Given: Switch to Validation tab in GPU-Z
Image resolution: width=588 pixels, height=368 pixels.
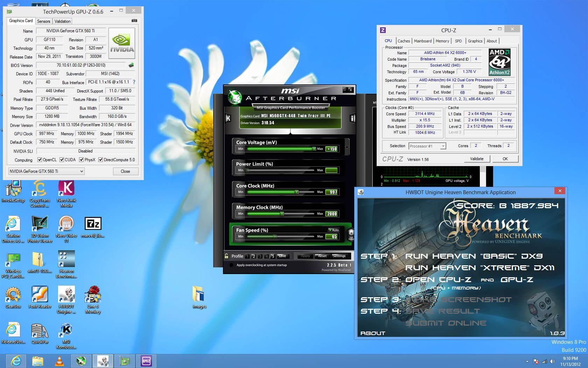Looking at the screenshot, I should coord(62,21).
